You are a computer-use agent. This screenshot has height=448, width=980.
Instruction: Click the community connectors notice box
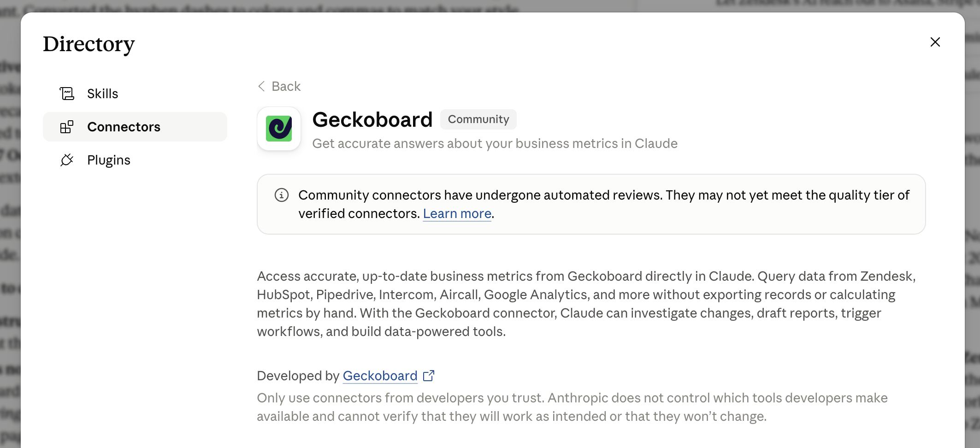pos(591,204)
